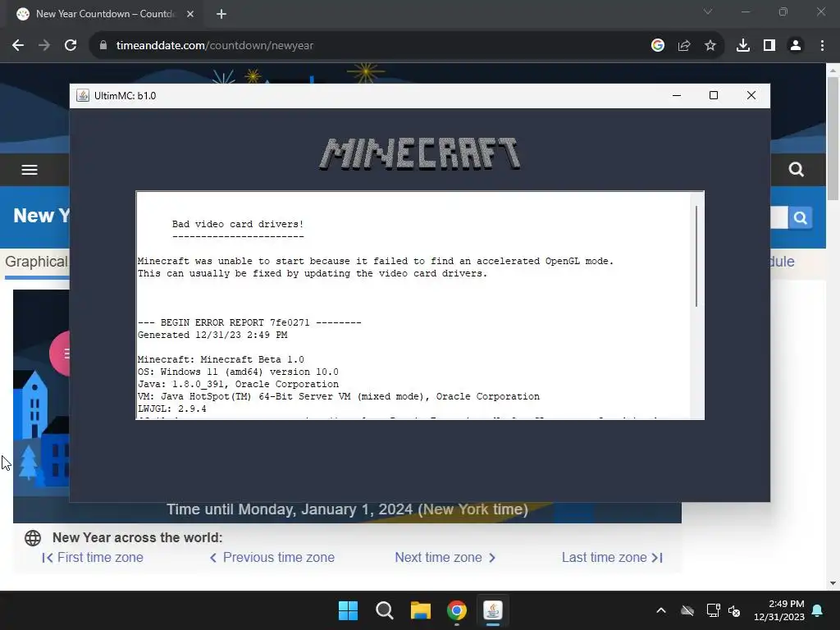Open the Windows Start menu
The image size is (840, 630).
(x=348, y=610)
